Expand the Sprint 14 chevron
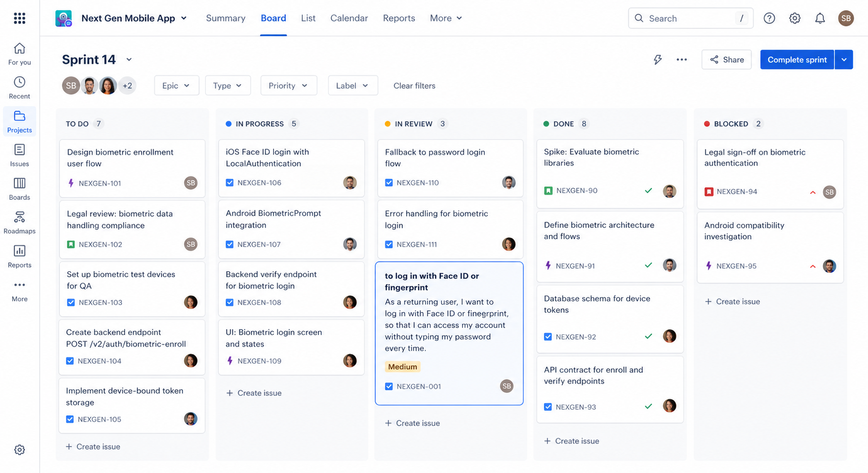Viewport: 868px width, 473px height. click(129, 60)
